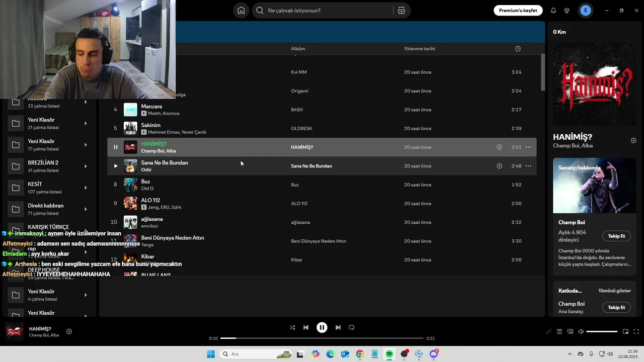Sort by the Eklenme tarihi column header
Image resolution: width=644 pixels, height=362 pixels.
coord(420,49)
